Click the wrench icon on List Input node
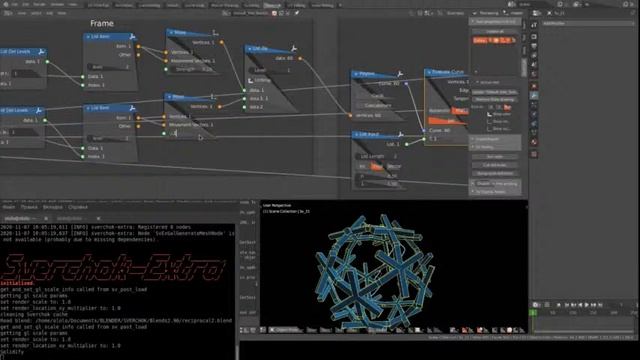Viewport: 640px width, 360px height. coord(401,134)
